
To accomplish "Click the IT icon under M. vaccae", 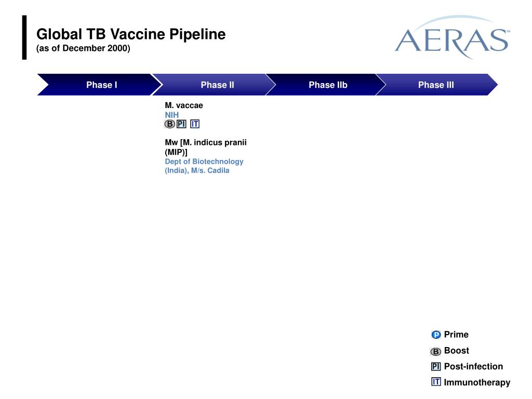I will tap(195, 124).
